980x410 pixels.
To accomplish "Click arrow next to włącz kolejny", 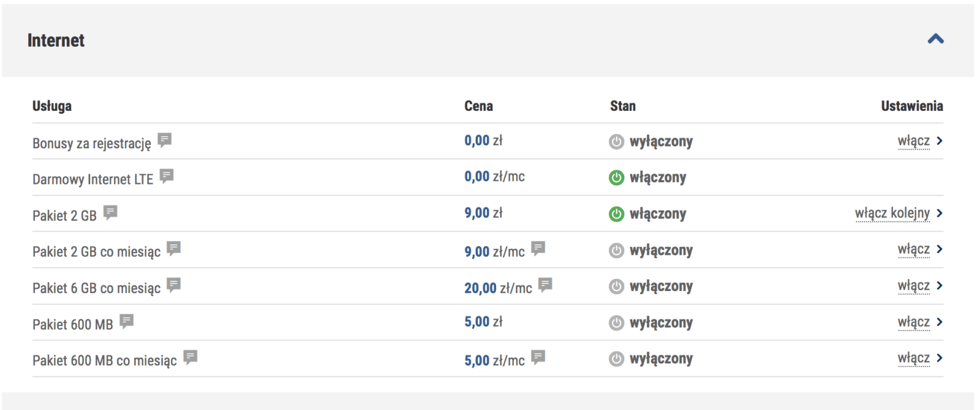I will [x=940, y=213].
